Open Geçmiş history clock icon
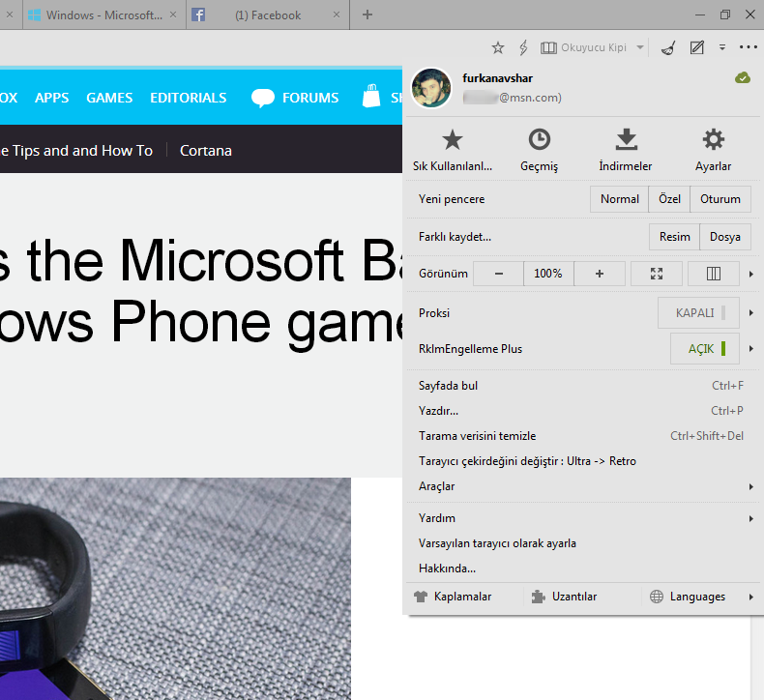Screen dimensions: 764x700 tap(539, 150)
